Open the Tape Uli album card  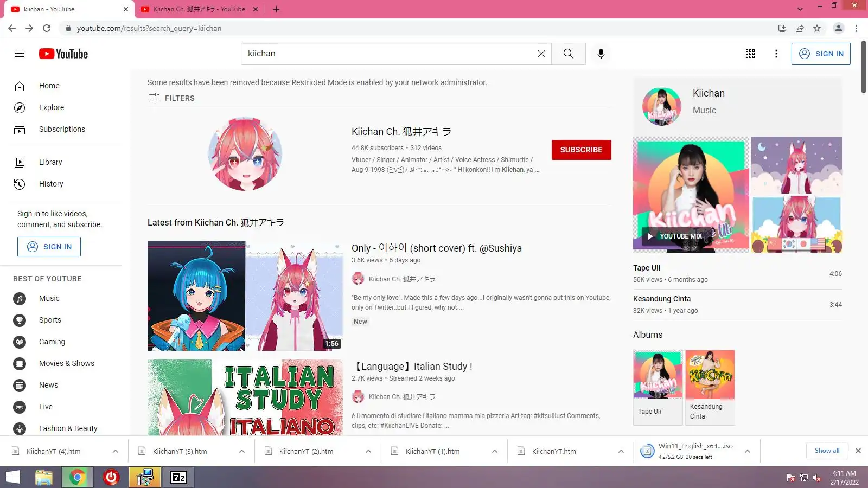658,387
